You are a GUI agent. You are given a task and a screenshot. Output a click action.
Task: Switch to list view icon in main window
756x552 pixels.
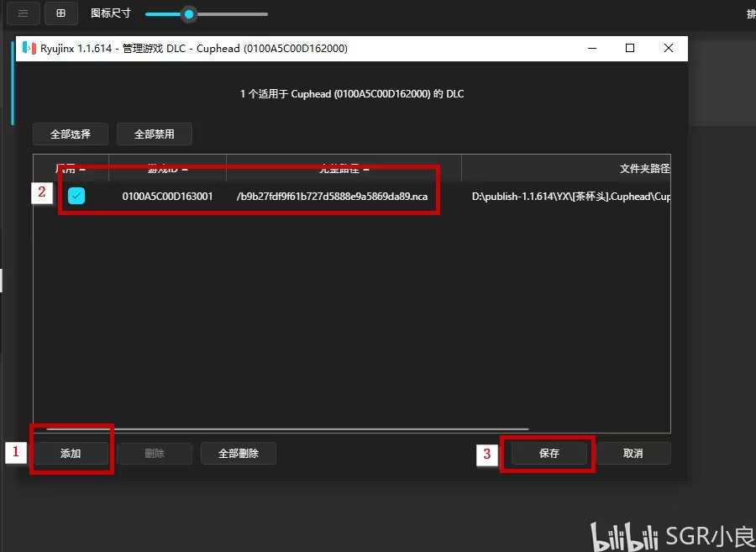click(x=24, y=13)
